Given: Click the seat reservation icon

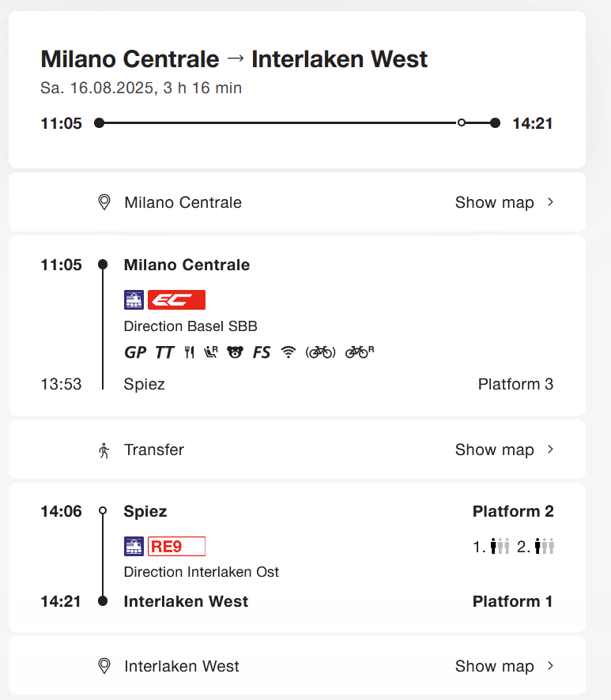Looking at the screenshot, I should 211,352.
